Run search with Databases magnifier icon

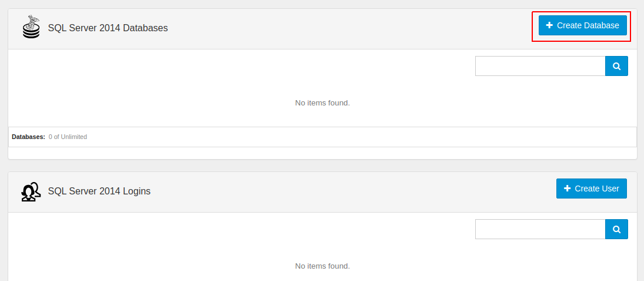(x=616, y=66)
